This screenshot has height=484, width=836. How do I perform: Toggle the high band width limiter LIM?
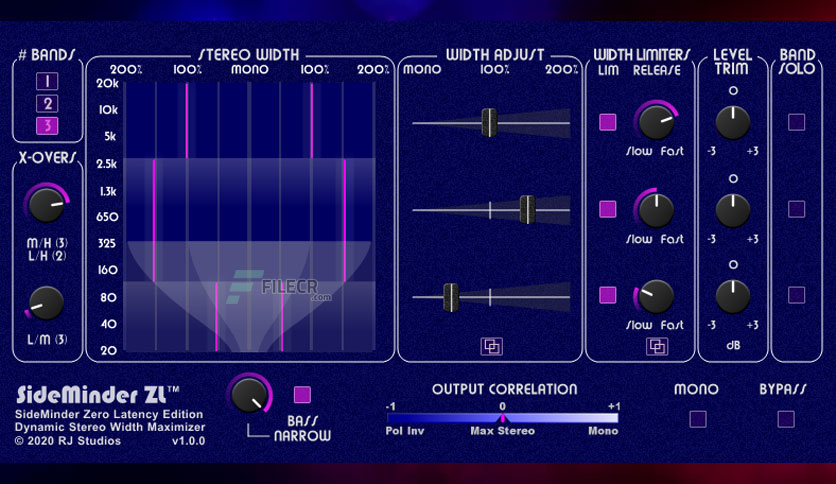(608, 122)
